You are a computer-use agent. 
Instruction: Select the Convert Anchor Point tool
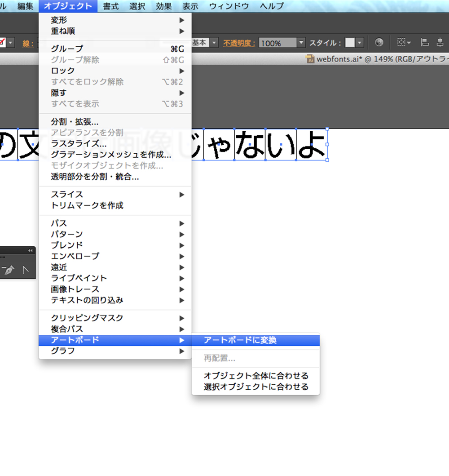(x=26, y=270)
